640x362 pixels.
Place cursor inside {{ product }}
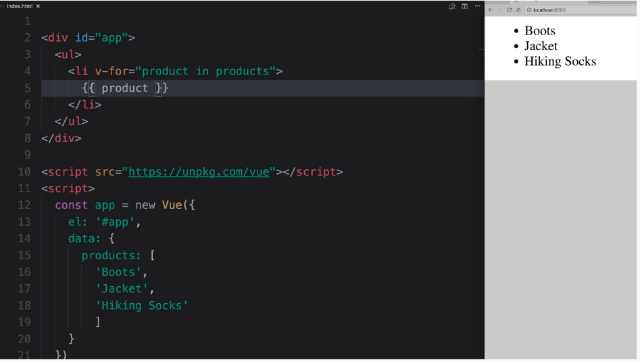tap(125, 88)
